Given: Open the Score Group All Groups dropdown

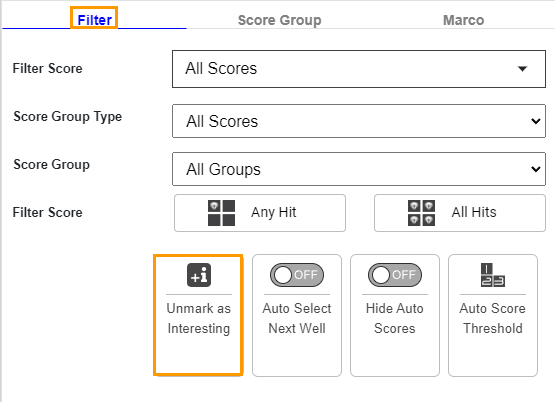Looking at the screenshot, I should [x=359, y=169].
